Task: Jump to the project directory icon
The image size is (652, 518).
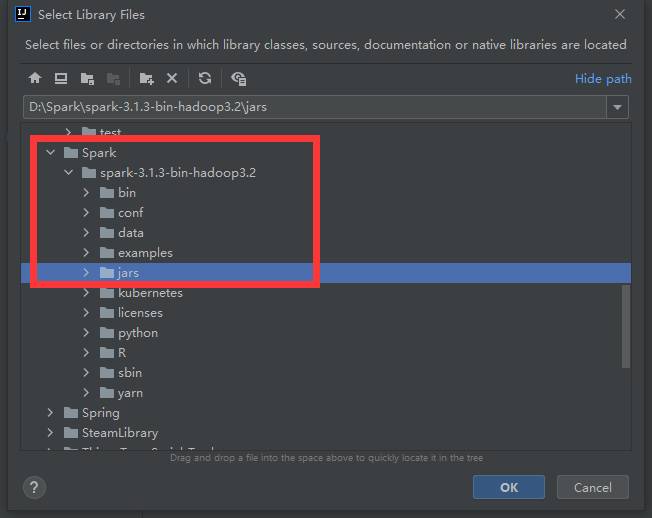Action: (87, 78)
